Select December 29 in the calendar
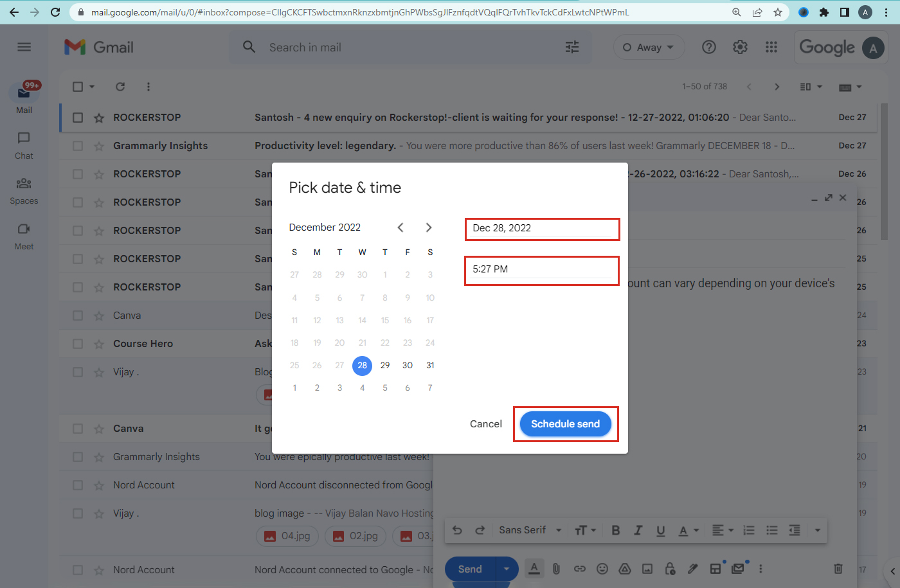 (385, 365)
